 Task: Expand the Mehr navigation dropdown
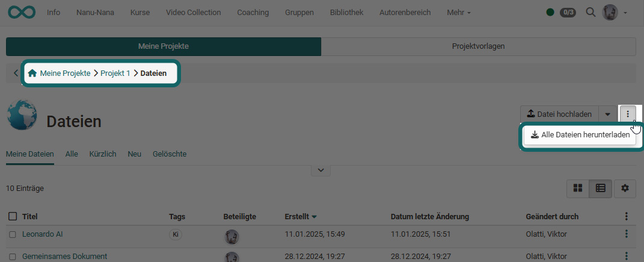459,12
